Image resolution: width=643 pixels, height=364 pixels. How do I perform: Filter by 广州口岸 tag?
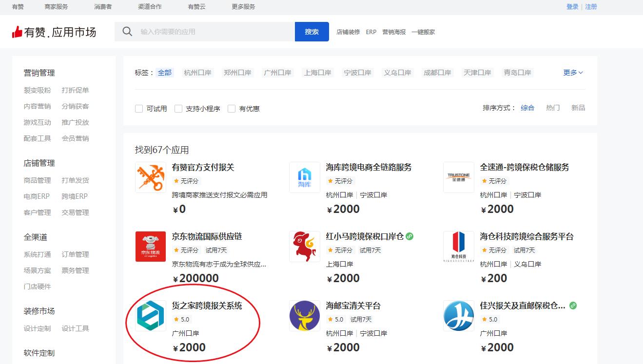coord(277,73)
